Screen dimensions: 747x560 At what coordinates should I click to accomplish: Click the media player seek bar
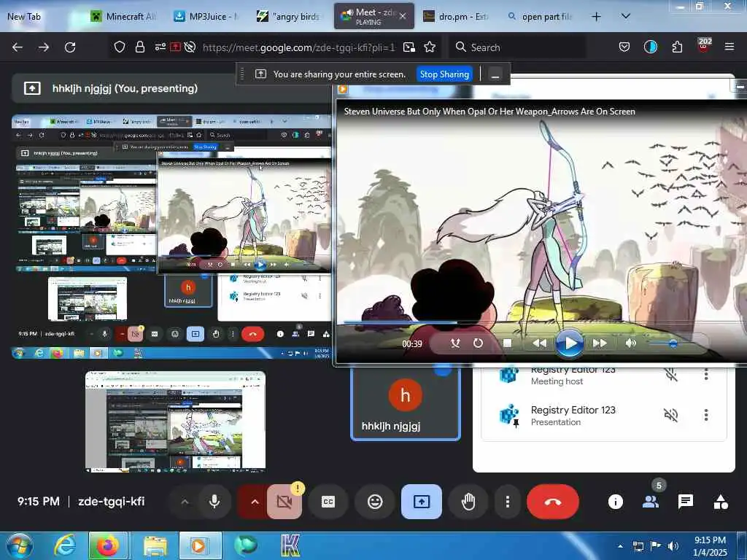541,322
